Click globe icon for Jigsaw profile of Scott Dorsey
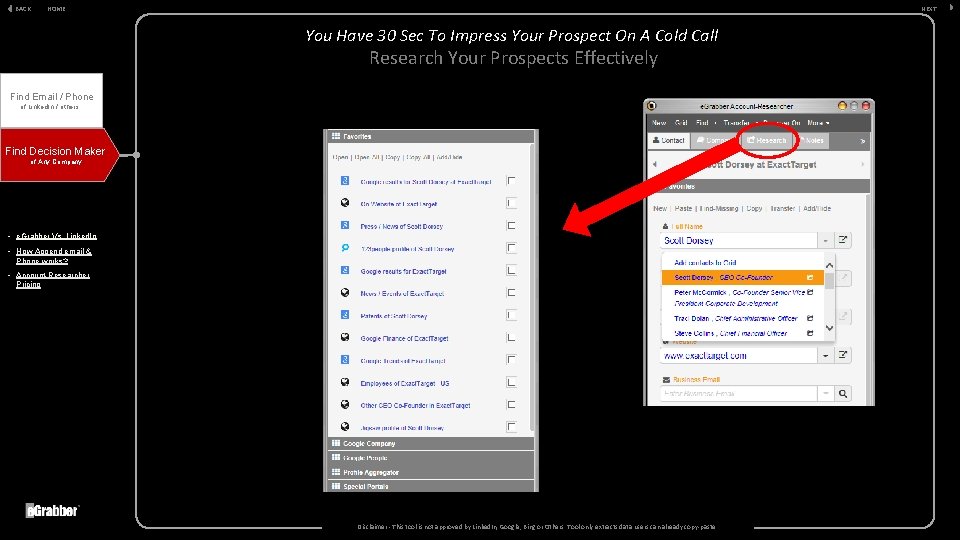Screen dimensions: 960x540 345,427
